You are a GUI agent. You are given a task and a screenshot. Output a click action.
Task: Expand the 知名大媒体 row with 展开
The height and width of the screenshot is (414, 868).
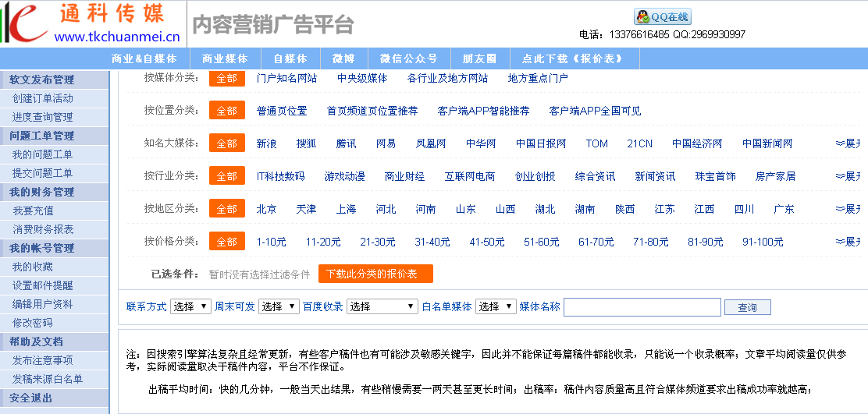pyautogui.click(x=848, y=143)
